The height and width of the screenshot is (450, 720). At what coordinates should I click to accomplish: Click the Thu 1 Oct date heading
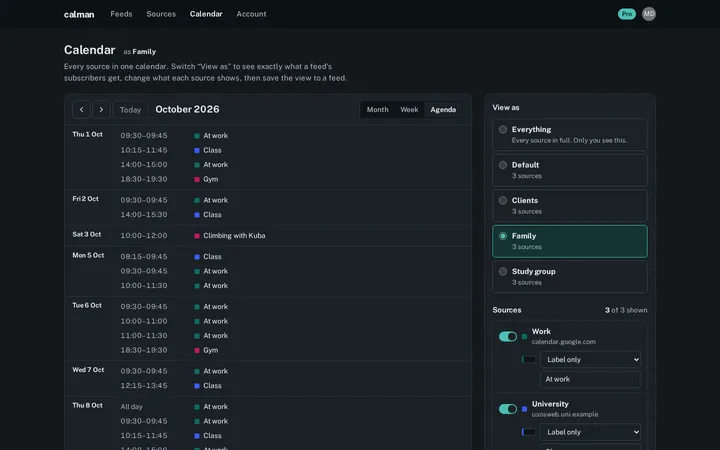87,135
